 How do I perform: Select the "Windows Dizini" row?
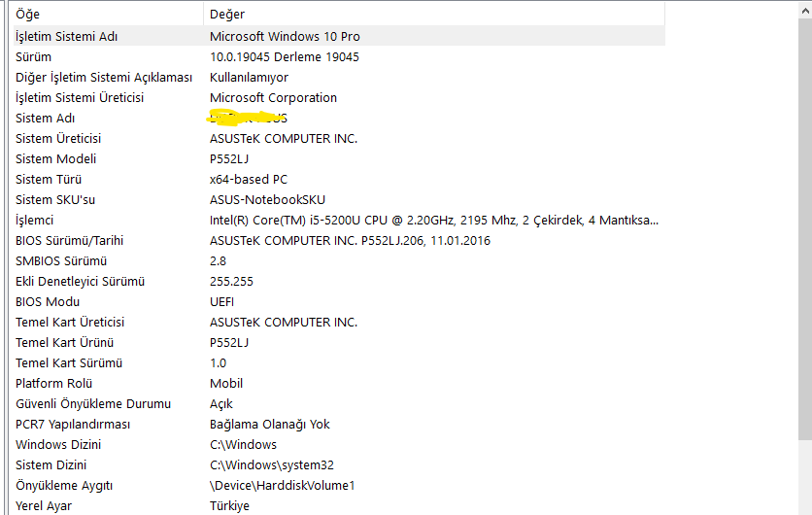pyautogui.click(x=58, y=444)
